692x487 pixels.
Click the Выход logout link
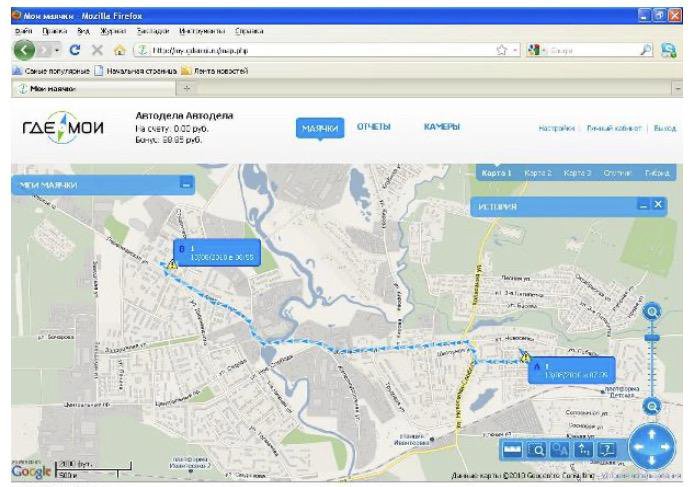tap(664, 129)
